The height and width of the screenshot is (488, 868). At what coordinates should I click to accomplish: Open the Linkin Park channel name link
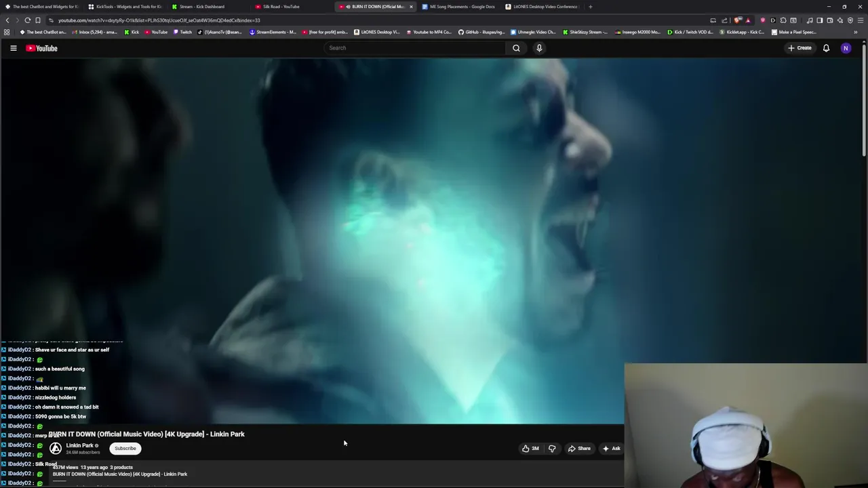coord(79,445)
